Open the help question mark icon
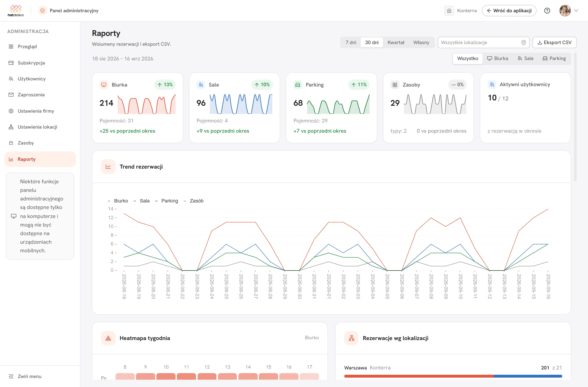Viewport: 588px width, 387px height. tap(547, 11)
